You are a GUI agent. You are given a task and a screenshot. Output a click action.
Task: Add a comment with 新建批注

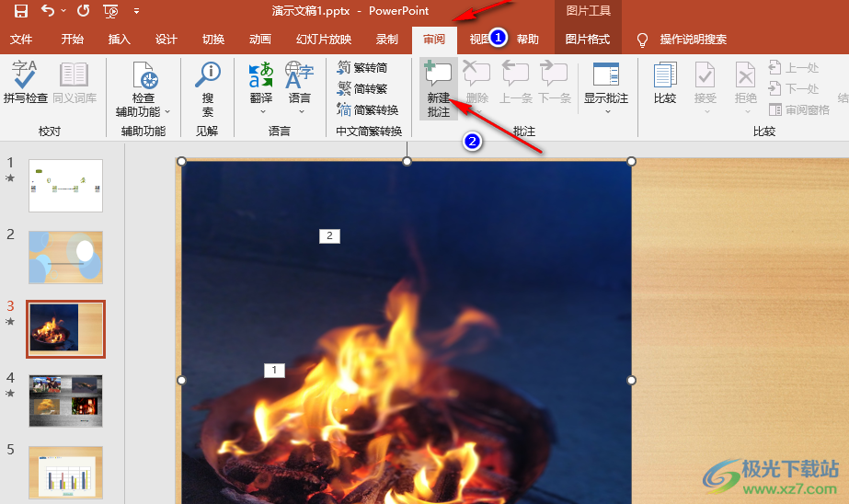pyautogui.click(x=439, y=89)
